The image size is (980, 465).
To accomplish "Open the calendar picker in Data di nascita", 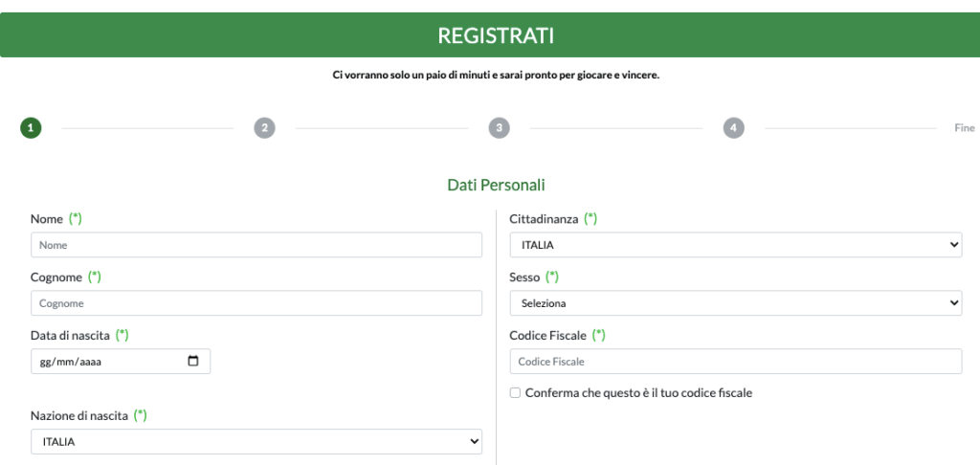I will [x=193, y=362].
